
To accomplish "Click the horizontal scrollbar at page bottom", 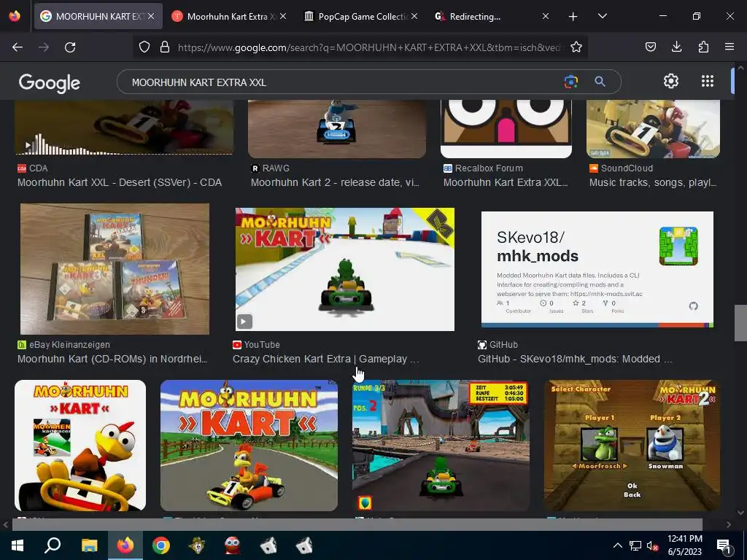I will (x=357, y=524).
